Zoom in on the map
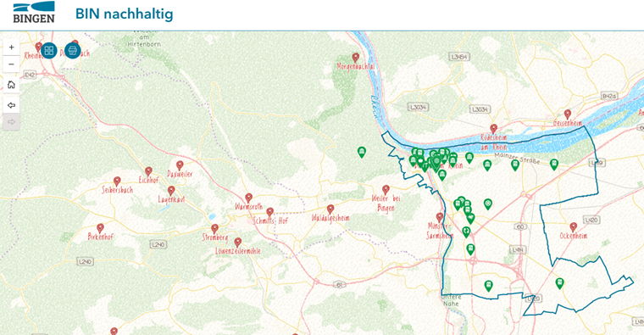Image resolution: width=644 pixels, height=335 pixels. click(x=11, y=47)
